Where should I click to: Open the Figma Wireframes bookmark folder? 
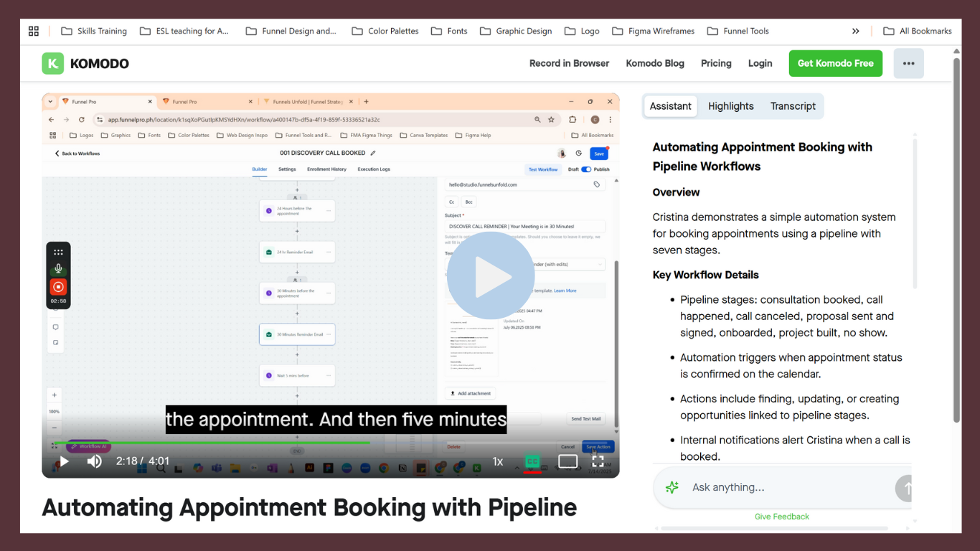click(653, 31)
